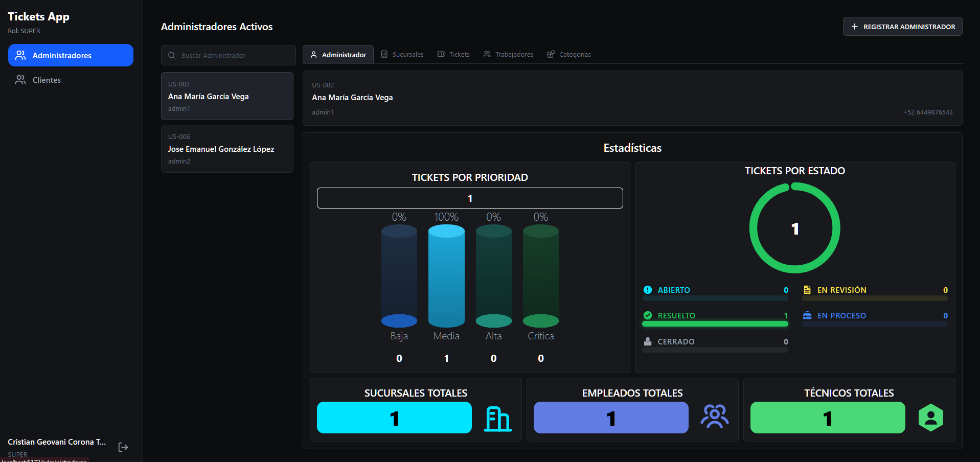Open the Administradores sidebar section
The image size is (980, 462).
71,55
